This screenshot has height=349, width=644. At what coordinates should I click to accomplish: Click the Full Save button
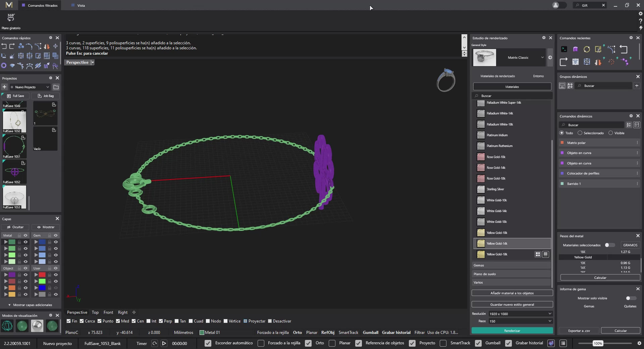(15, 96)
